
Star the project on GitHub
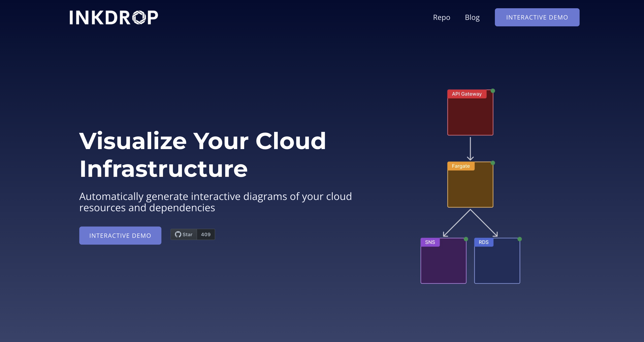(184, 235)
